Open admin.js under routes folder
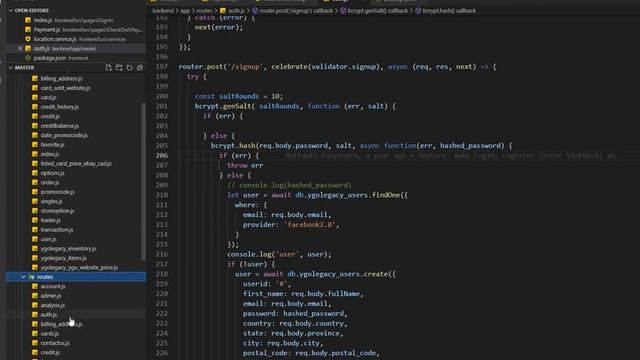 [x=51, y=296]
